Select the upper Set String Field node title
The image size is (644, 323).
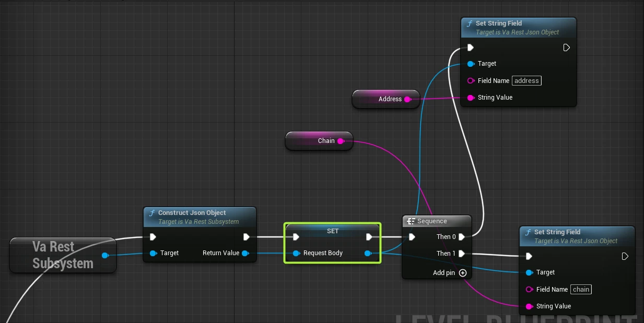click(498, 23)
